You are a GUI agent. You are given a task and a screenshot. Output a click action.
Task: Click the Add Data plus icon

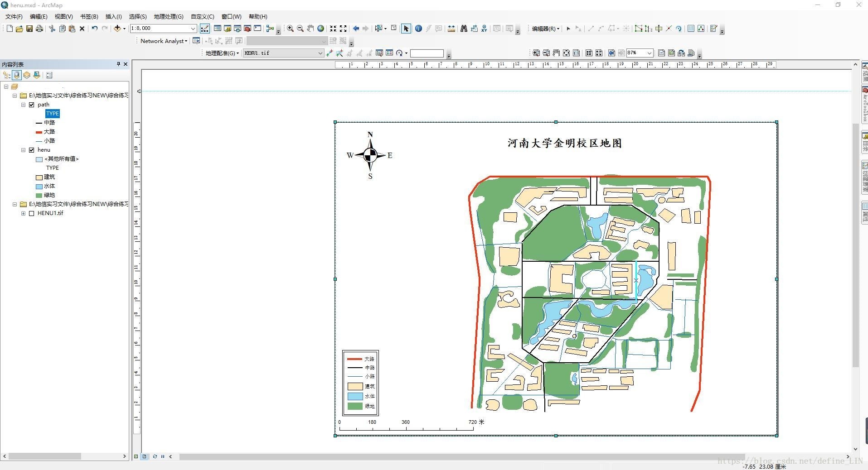pyautogui.click(x=118, y=28)
